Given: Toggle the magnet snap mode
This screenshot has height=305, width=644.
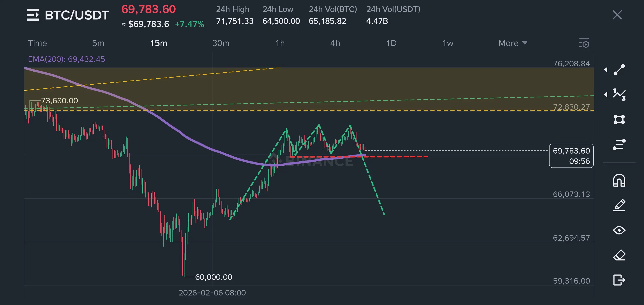Looking at the screenshot, I should [x=619, y=180].
